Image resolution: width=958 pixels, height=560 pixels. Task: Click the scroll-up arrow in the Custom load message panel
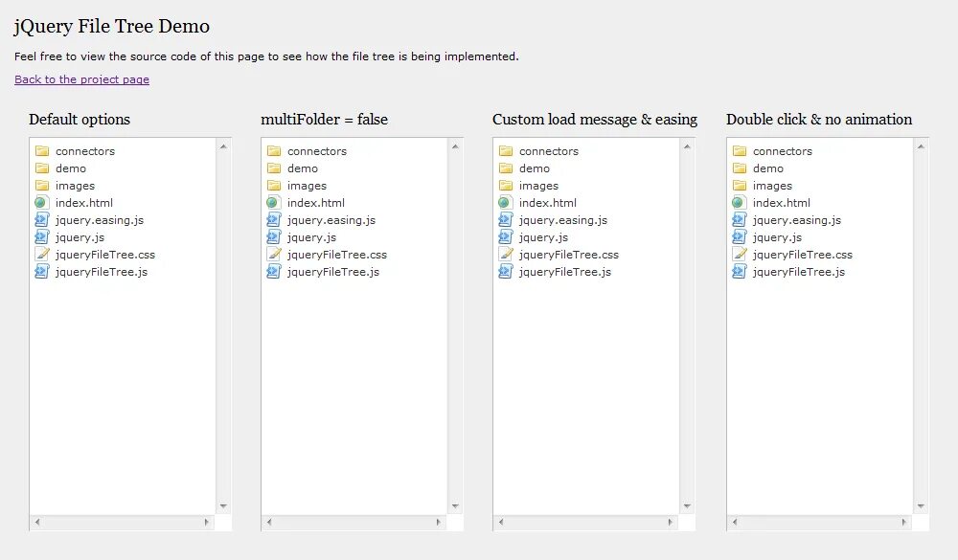click(687, 146)
